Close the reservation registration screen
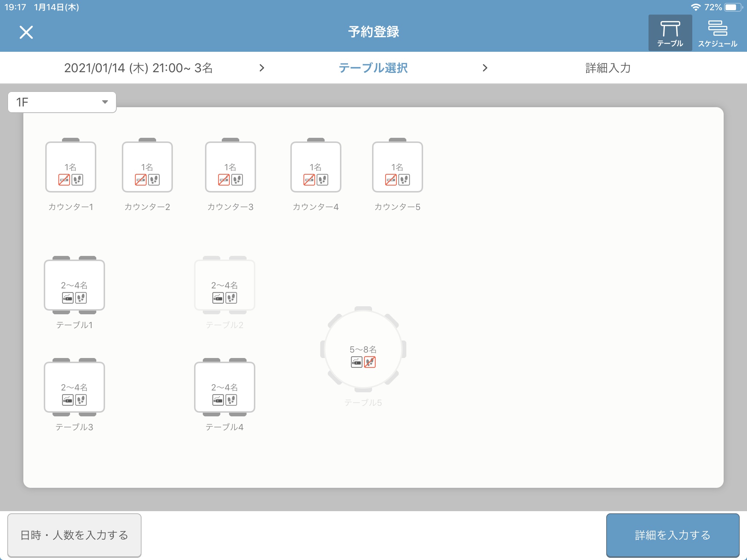The height and width of the screenshot is (560, 747). pos(26,32)
